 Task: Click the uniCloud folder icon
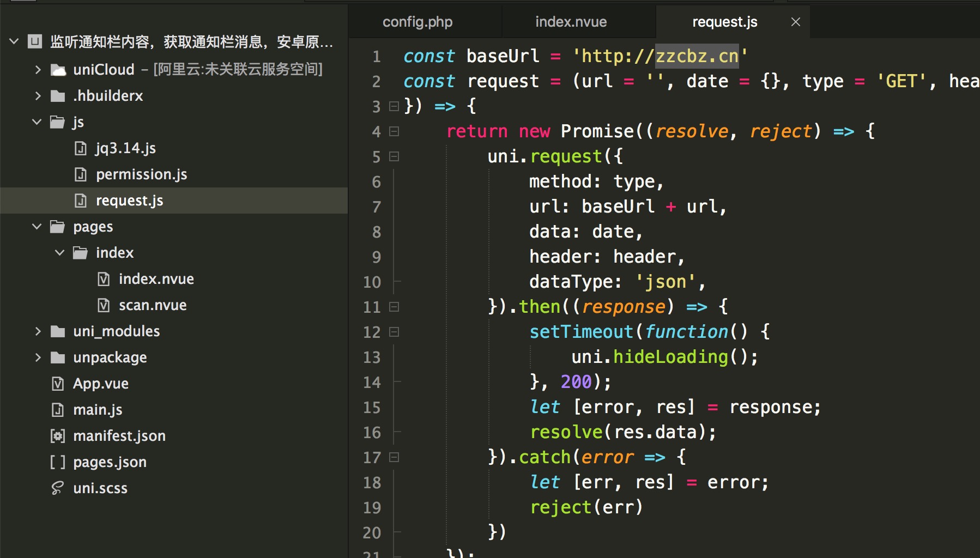click(58, 70)
